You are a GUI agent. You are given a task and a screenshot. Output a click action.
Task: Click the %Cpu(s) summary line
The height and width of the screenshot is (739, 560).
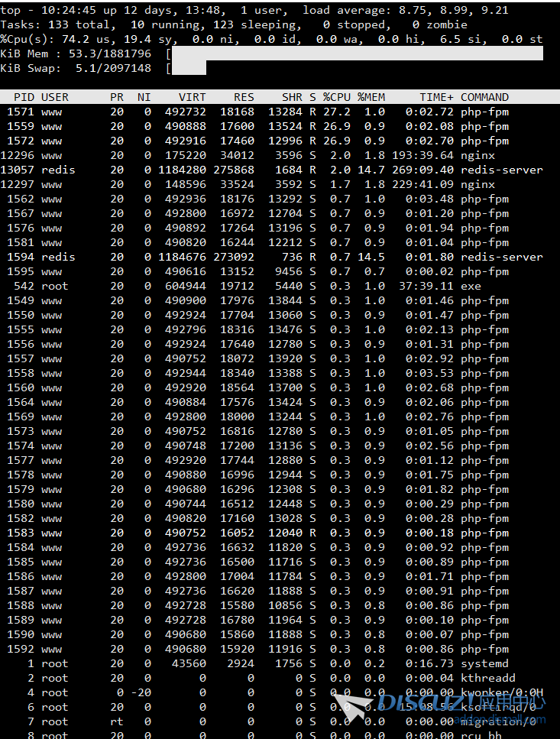(x=271, y=39)
